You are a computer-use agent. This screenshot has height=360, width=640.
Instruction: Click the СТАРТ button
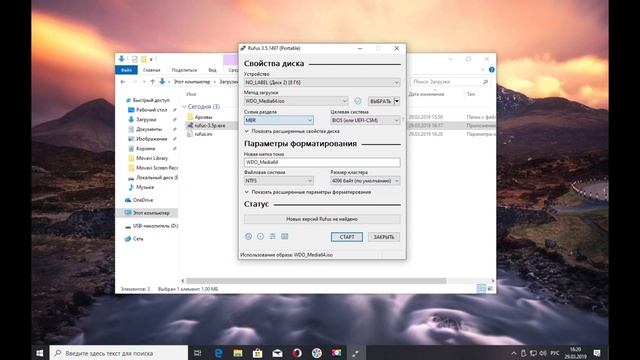(347, 237)
